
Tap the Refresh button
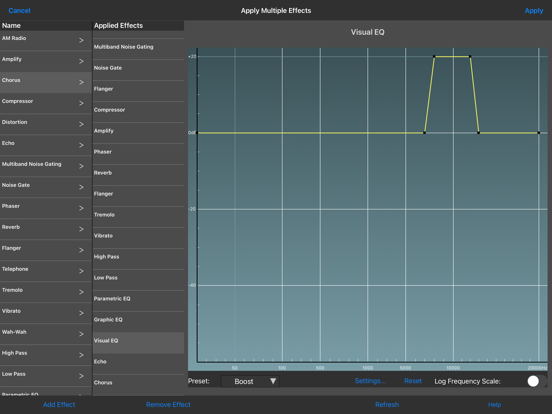pos(387,404)
